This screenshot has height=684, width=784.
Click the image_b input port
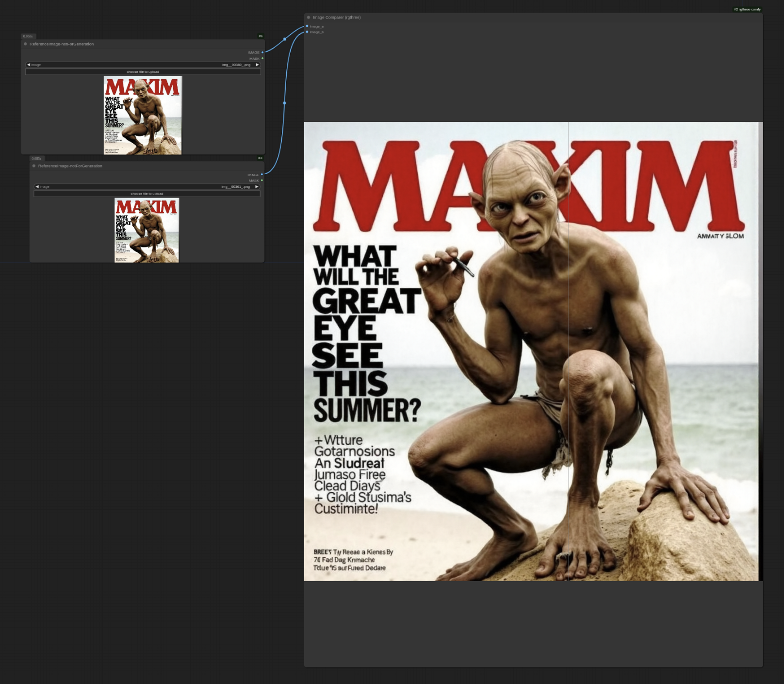pos(307,32)
